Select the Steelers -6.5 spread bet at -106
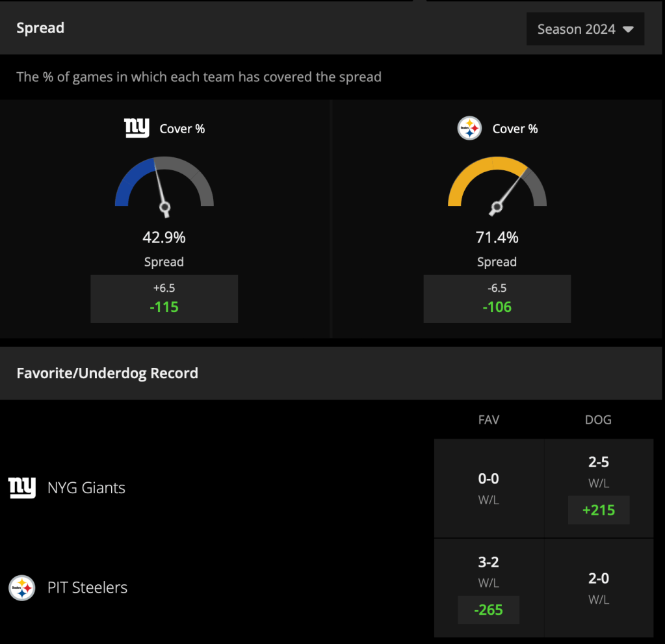The image size is (665, 644). (x=497, y=299)
